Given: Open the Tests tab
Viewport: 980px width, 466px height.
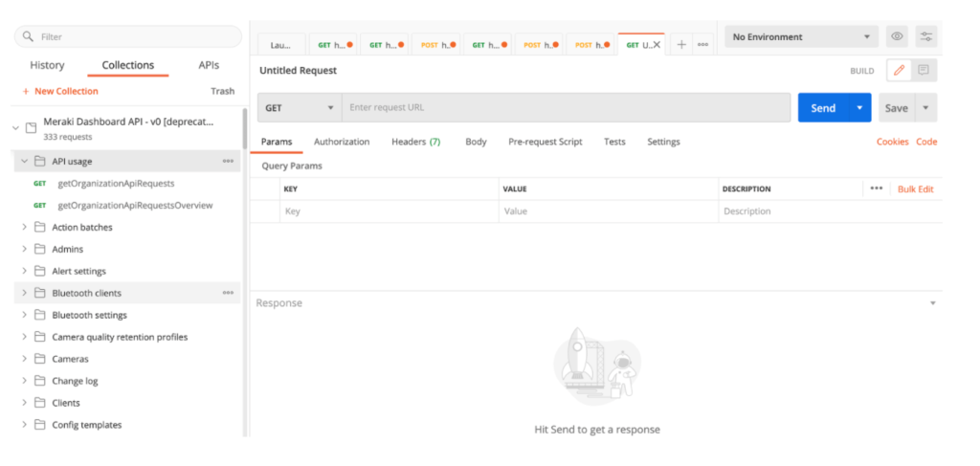Looking at the screenshot, I should 614,142.
